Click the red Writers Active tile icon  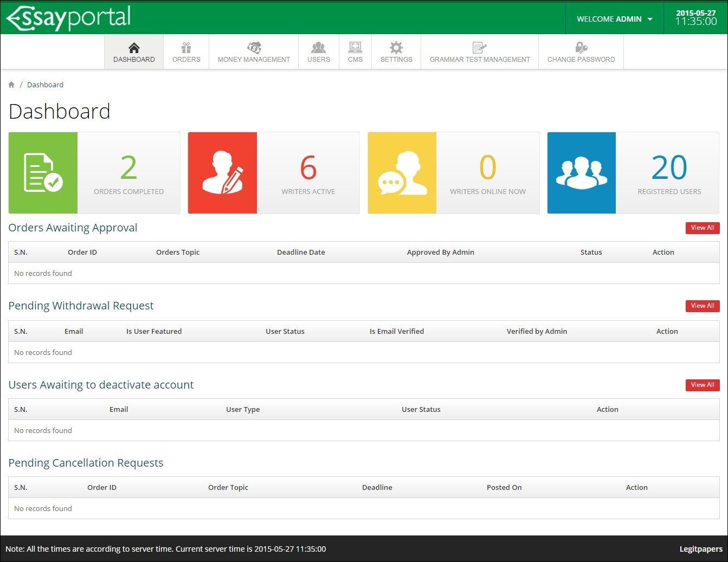pyautogui.click(x=222, y=173)
